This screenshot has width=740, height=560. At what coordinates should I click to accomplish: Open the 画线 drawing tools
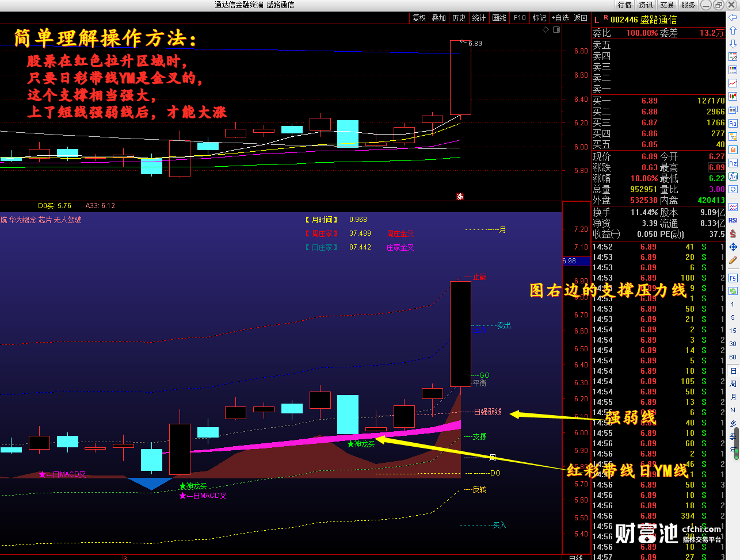coord(499,18)
